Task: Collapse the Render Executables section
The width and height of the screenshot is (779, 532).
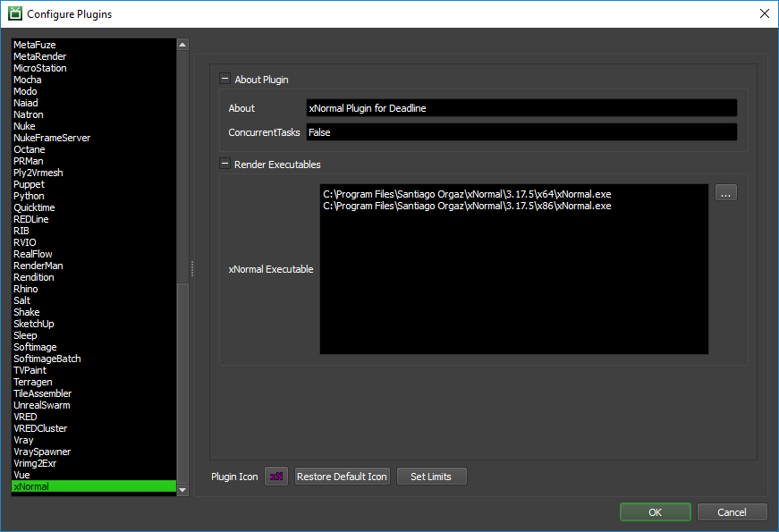Action: 224,165
